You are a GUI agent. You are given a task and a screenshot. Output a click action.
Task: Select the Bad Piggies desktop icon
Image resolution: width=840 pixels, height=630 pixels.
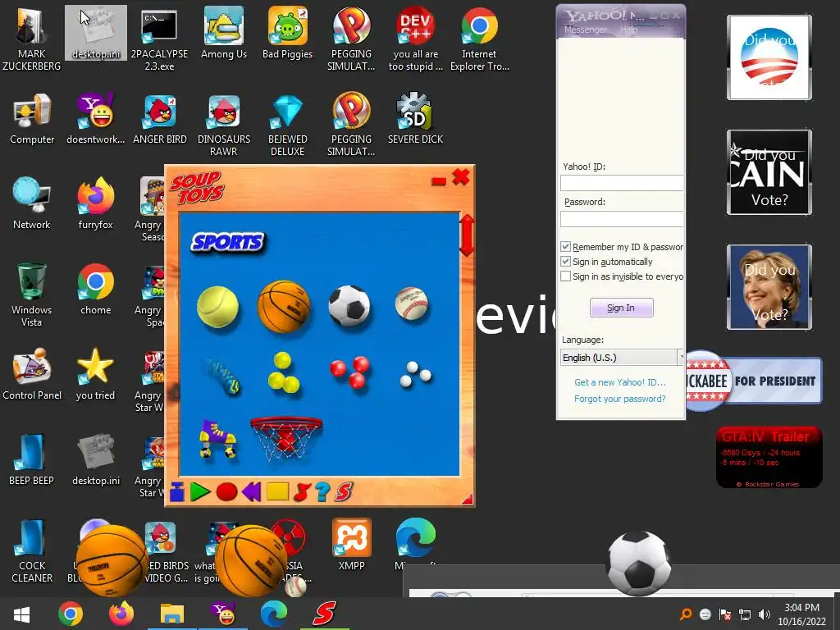[288, 33]
